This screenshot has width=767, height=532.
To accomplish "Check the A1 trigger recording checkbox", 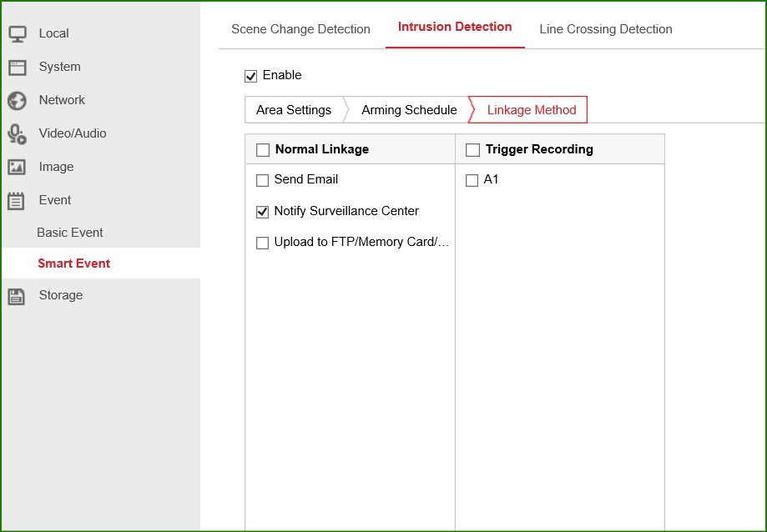I will tap(472, 180).
